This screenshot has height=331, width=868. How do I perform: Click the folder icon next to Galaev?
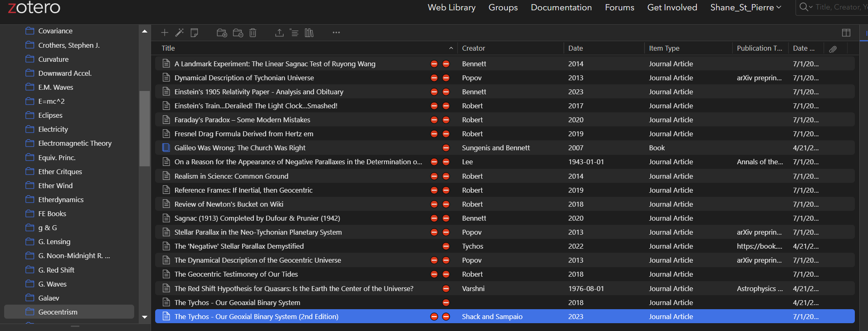30,298
